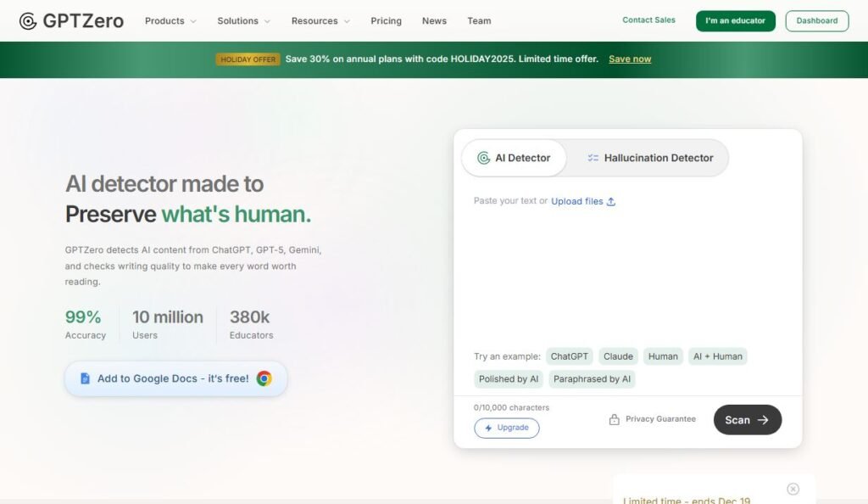Image resolution: width=868 pixels, height=504 pixels.
Task: Open the Dashboard button
Action: click(x=816, y=21)
